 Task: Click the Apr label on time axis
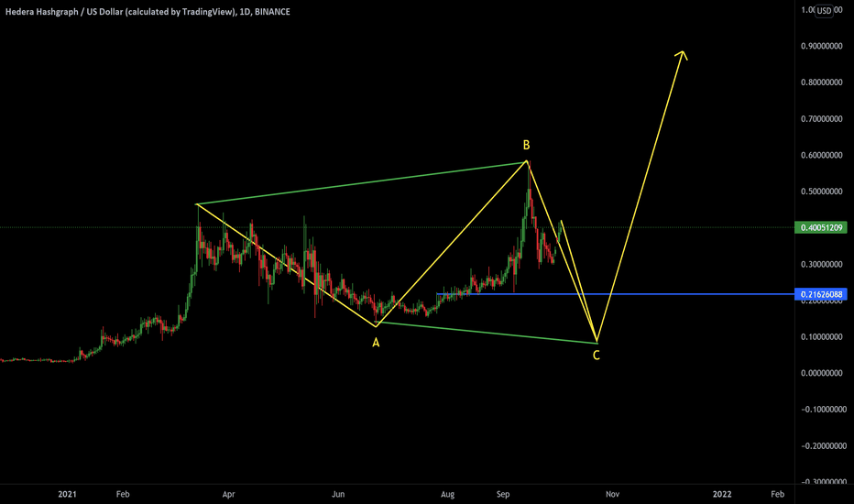click(x=229, y=494)
